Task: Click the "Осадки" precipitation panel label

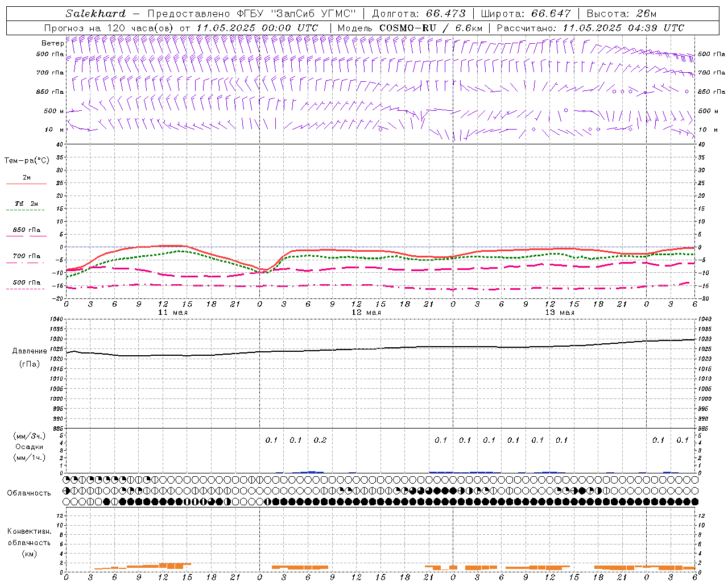Action: pos(30,447)
